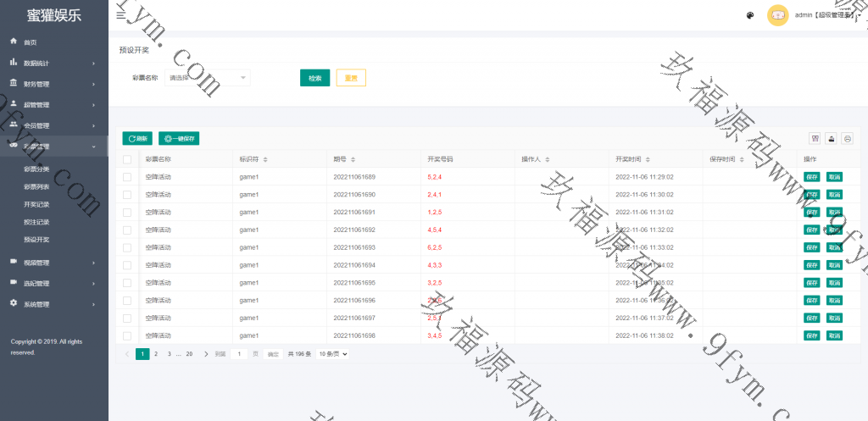Tick the select-all checkbox in table header
The width and height of the screenshot is (868, 421).
(x=127, y=159)
